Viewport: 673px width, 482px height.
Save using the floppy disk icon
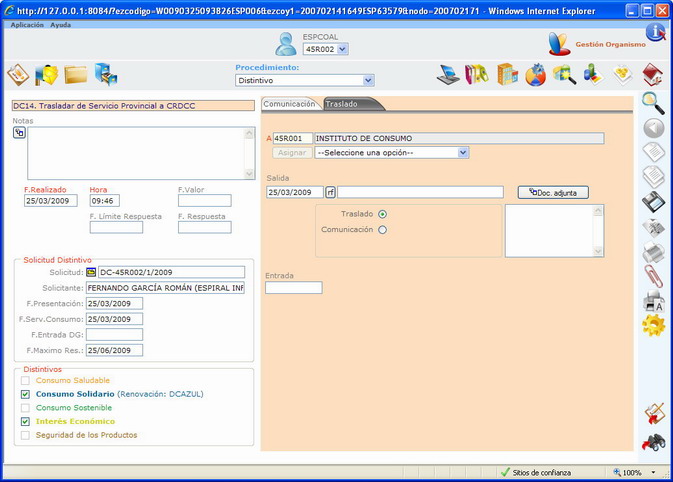654,202
